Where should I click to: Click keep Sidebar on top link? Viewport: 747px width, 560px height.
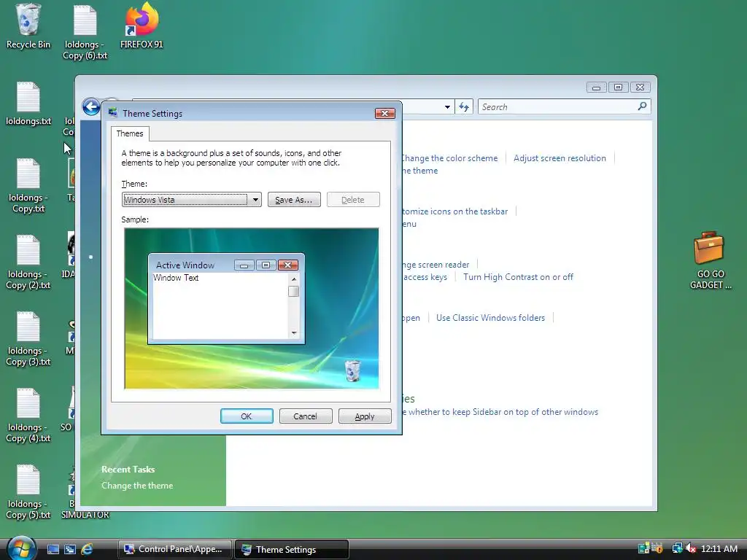click(500, 412)
